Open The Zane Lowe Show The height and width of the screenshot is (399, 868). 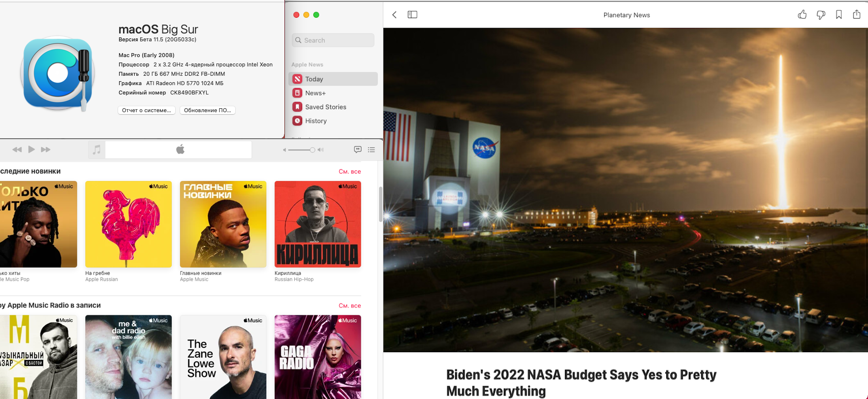click(223, 357)
